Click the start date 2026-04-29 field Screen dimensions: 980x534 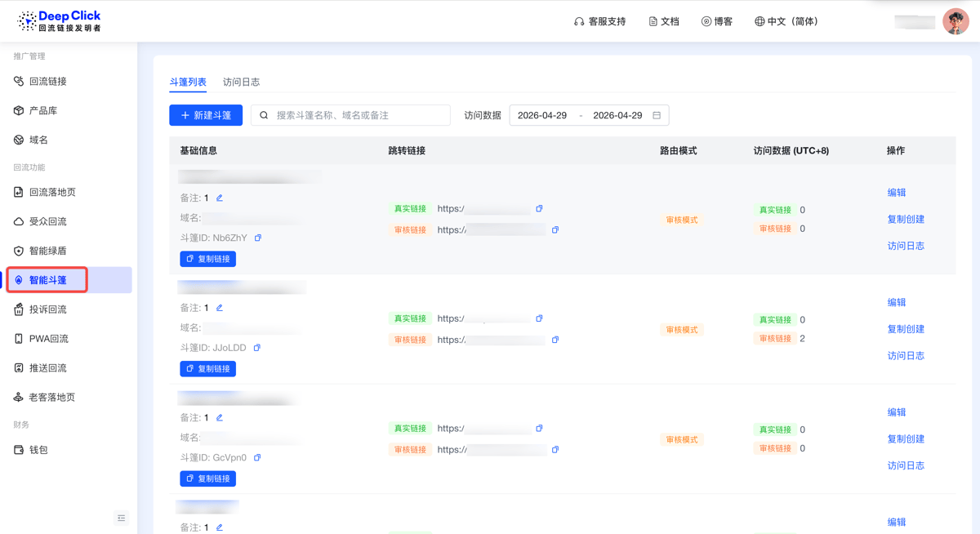click(x=542, y=115)
